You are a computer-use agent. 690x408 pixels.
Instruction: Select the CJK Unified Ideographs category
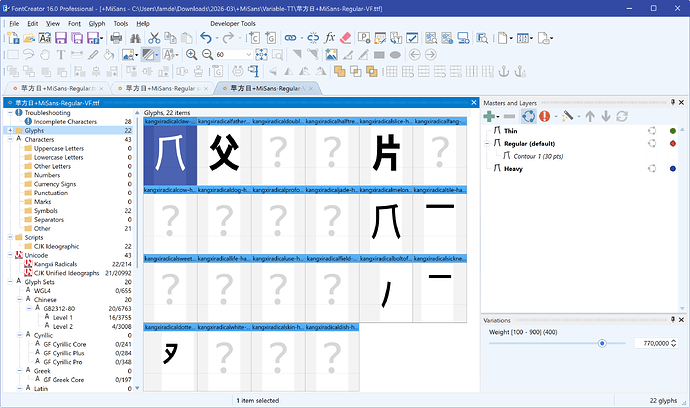coord(66,273)
